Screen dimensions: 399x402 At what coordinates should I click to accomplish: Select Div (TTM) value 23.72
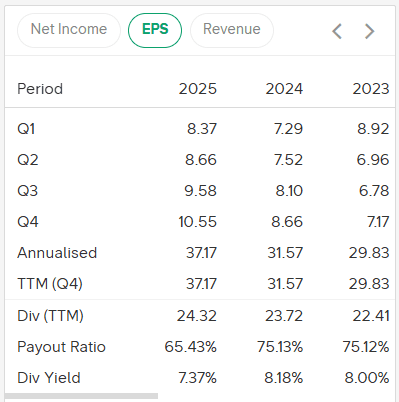[284, 316]
